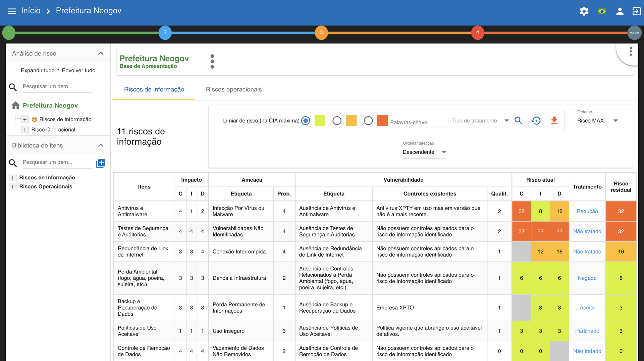The image size is (644, 361).
Task: Click the orange step 3 progress marker
Action: tap(321, 33)
